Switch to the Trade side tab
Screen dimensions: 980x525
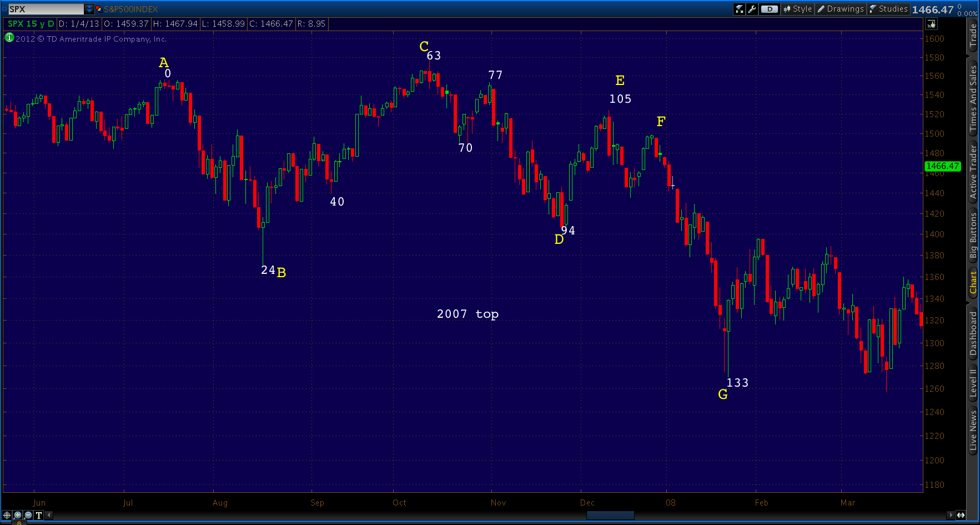973,36
